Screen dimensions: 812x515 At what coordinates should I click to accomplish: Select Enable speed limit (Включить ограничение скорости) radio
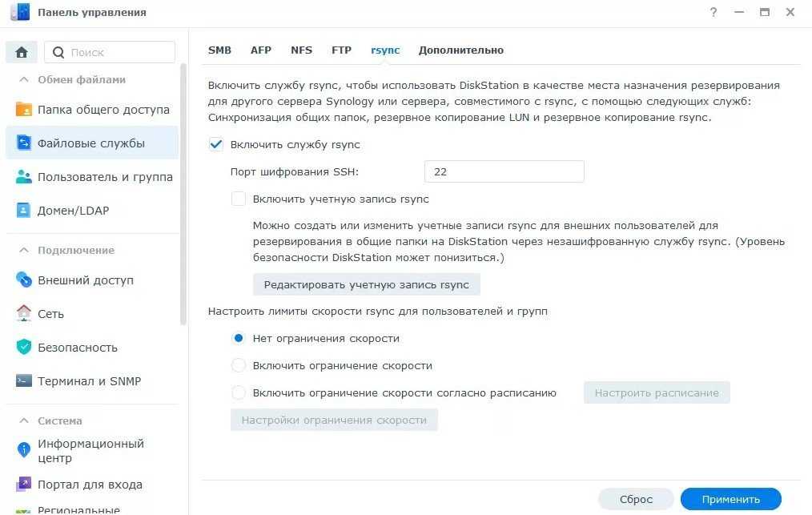(x=238, y=366)
